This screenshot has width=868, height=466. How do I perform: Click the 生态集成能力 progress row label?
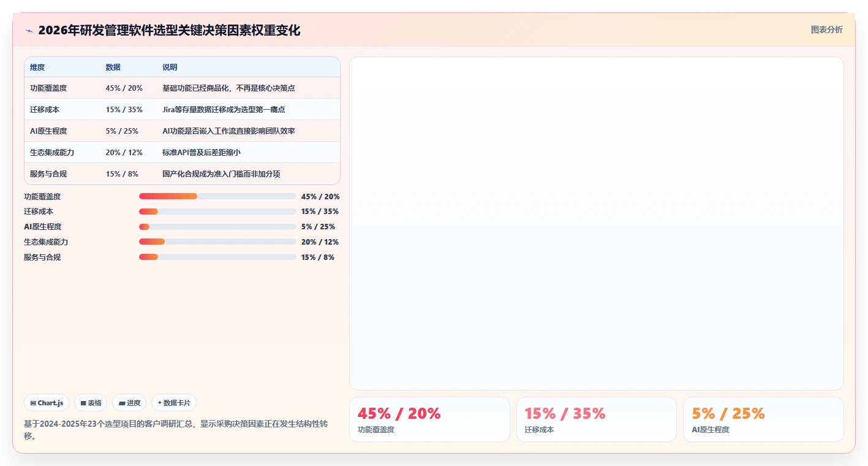[46, 242]
